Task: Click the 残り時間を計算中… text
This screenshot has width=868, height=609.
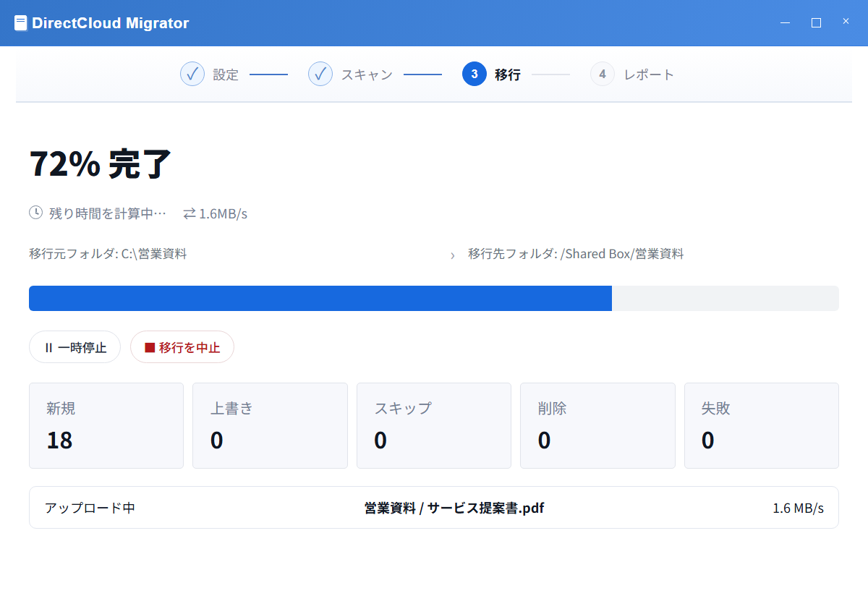Action: 108,213
